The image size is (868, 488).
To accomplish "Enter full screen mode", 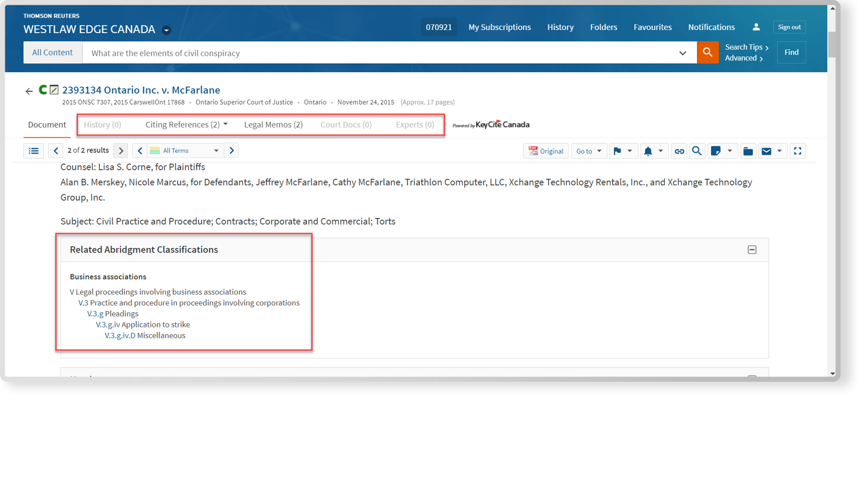I will (797, 151).
